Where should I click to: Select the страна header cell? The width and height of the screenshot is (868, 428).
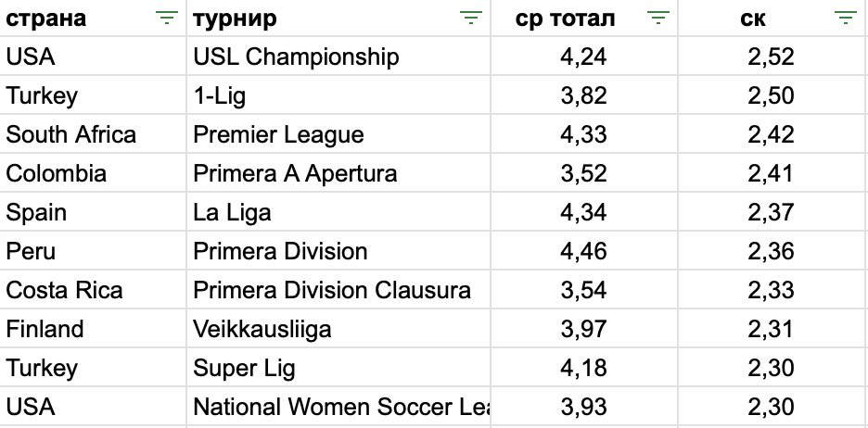point(93,19)
